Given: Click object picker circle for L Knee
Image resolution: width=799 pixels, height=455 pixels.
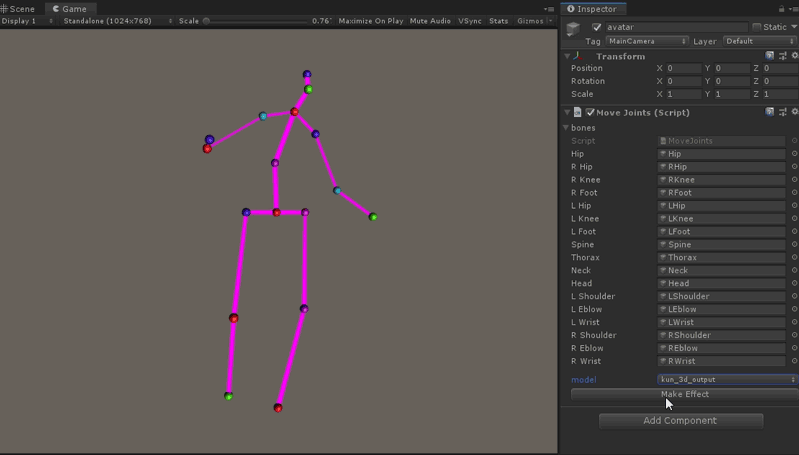Looking at the screenshot, I should (x=794, y=218).
